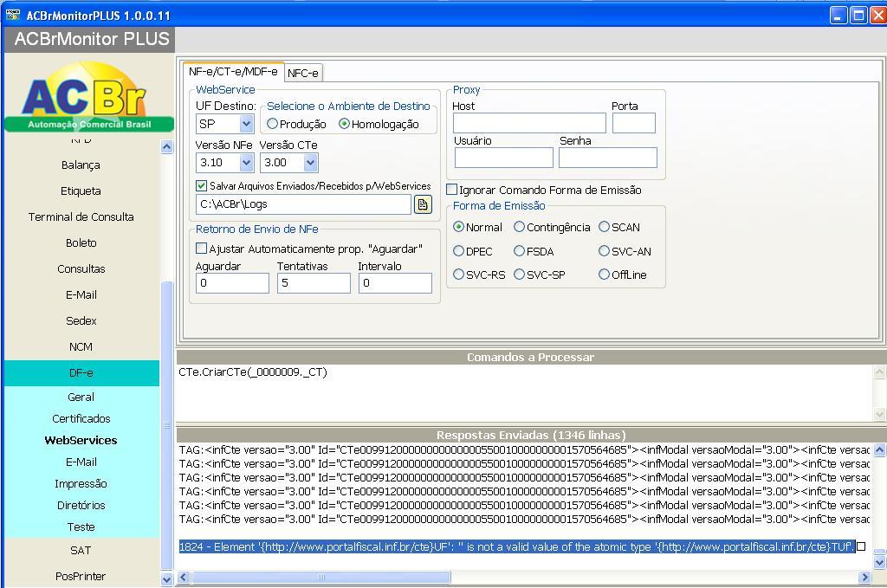The height and width of the screenshot is (588, 887).
Task: Click sidebar scrollbar up arrow
Action: pyautogui.click(x=167, y=147)
